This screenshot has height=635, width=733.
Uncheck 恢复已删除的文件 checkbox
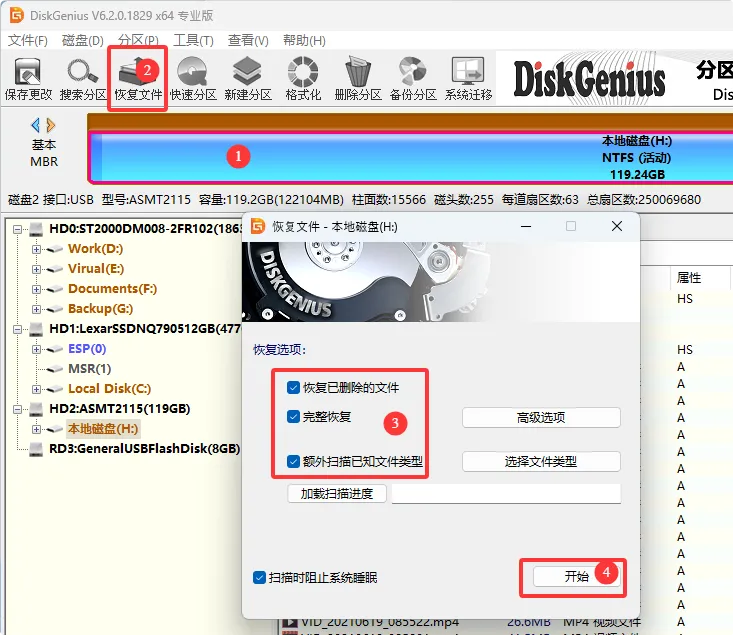(x=293, y=388)
